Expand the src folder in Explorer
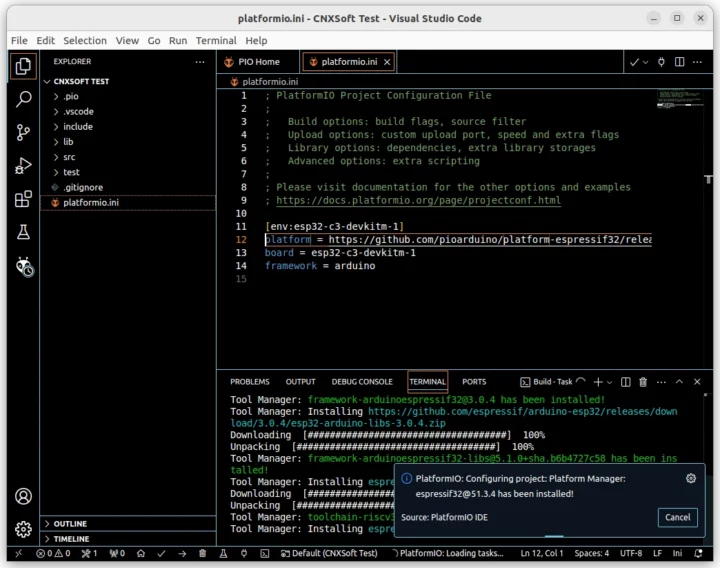This screenshot has height=568, width=720. pos(69,157)
